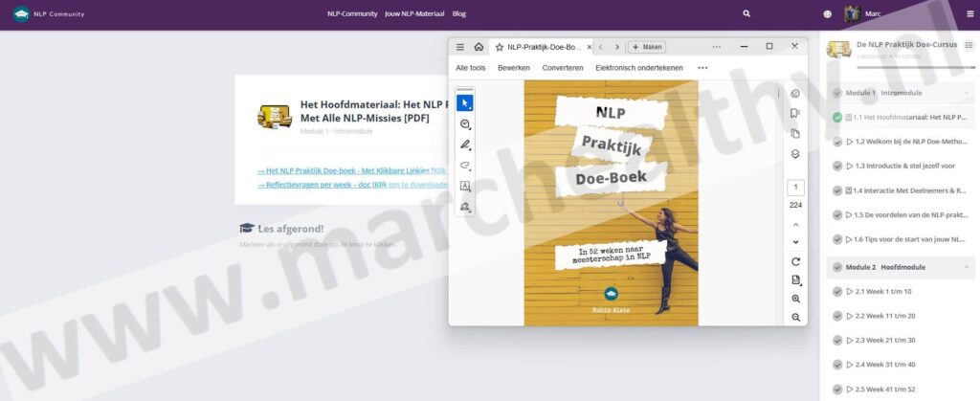Image resolution: width=980 pixels, height=401 pixels.
Task: Open the Alle tools menu
Action: (471, 67)
